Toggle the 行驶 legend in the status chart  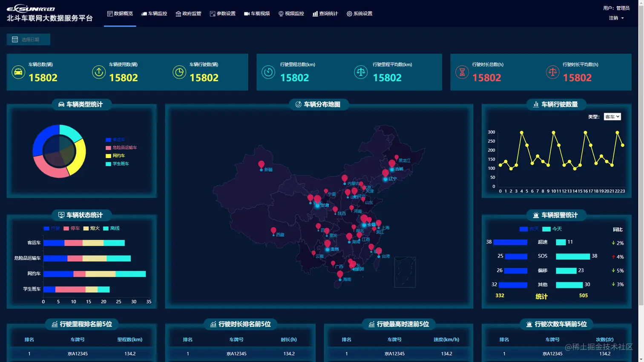52,228
